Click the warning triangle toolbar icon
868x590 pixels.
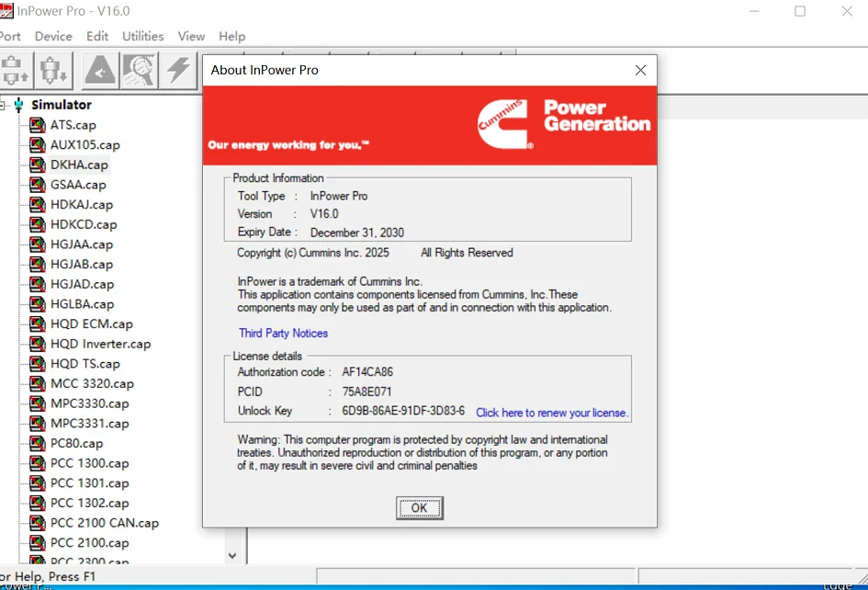click(x=100, y=71)
